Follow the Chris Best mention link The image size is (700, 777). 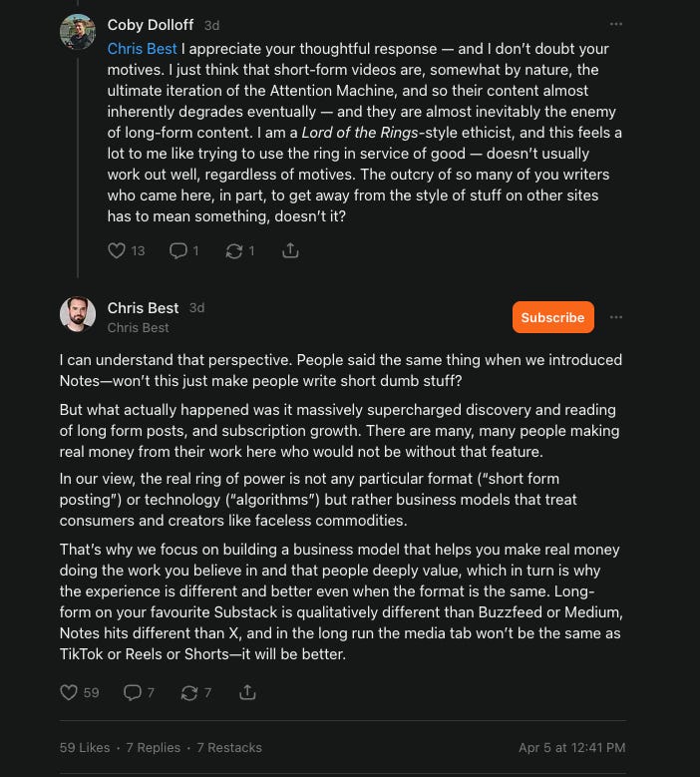click(142, 49)
